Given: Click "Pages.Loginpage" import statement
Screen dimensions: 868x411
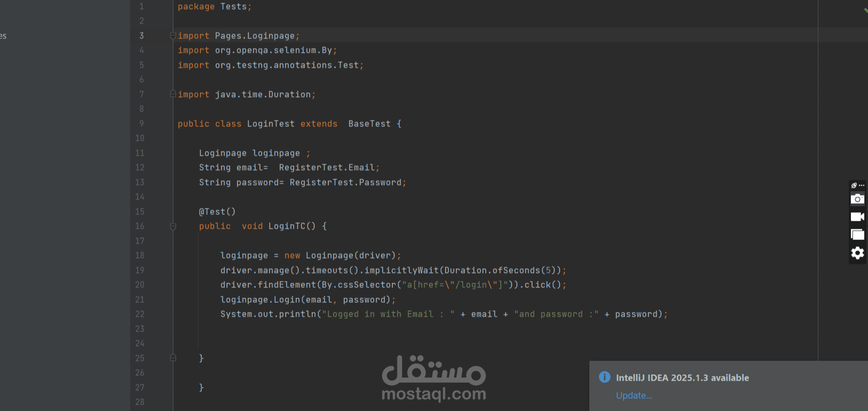Looking at the screenshot, I should tap(255, 36).
